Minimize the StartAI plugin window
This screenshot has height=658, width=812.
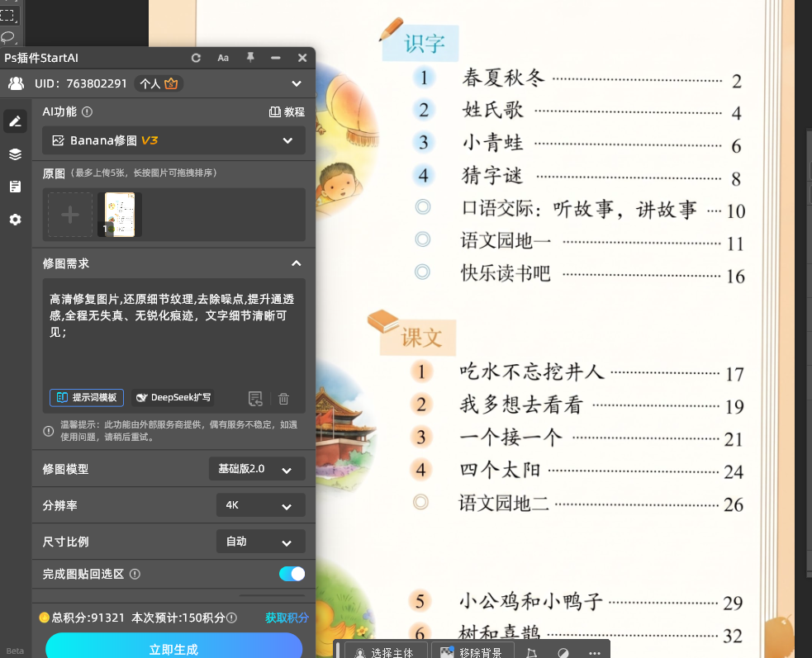click(276, 58)
